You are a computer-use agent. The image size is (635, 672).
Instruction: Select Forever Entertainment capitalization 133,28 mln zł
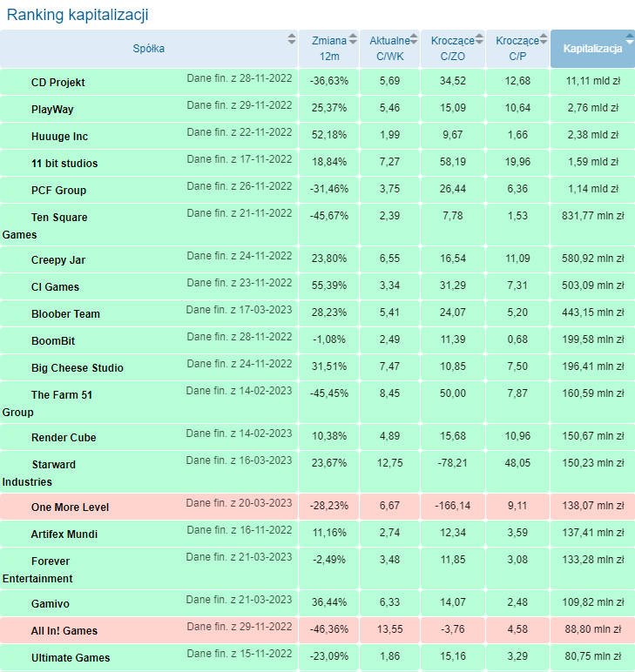coord(593,560)
